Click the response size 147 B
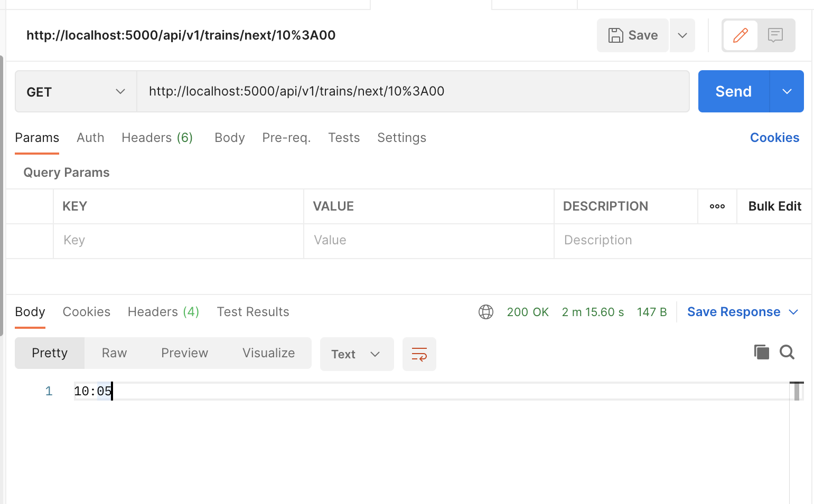This screenshot has height=504, width=814. [x=652, y=312]
